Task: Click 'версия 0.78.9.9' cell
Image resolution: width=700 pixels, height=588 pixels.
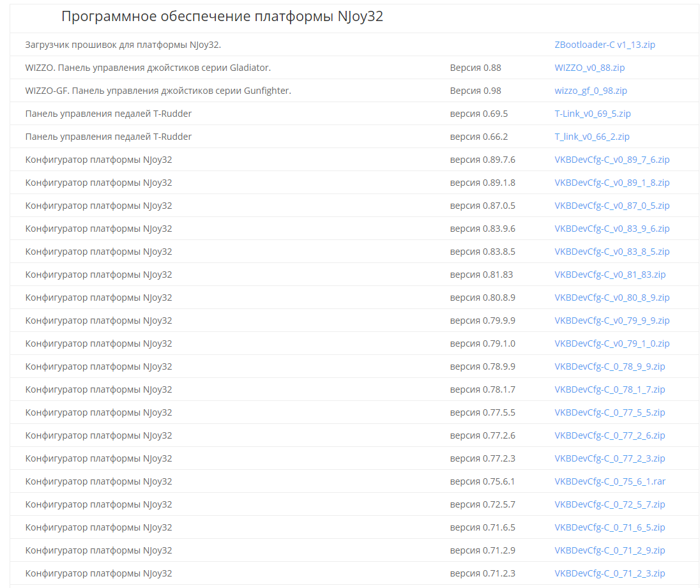Action: click(x=482, y=366)
